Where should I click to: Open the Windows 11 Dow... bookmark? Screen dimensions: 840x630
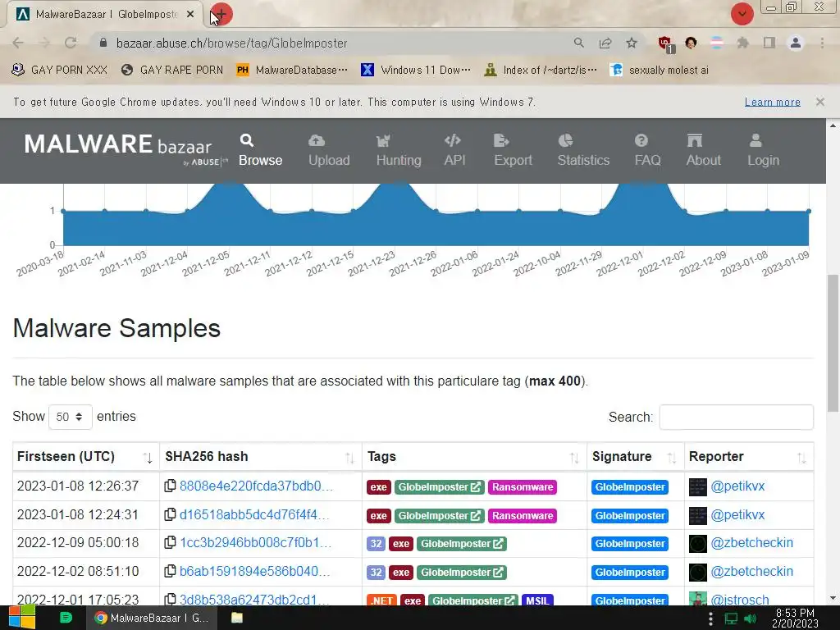[416, 71]
